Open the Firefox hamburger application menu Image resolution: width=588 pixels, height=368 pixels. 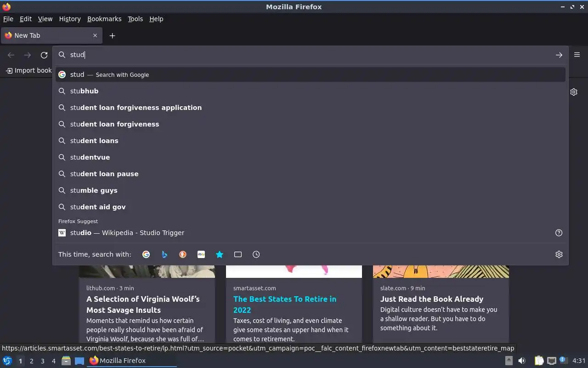[x=577, y=55]
